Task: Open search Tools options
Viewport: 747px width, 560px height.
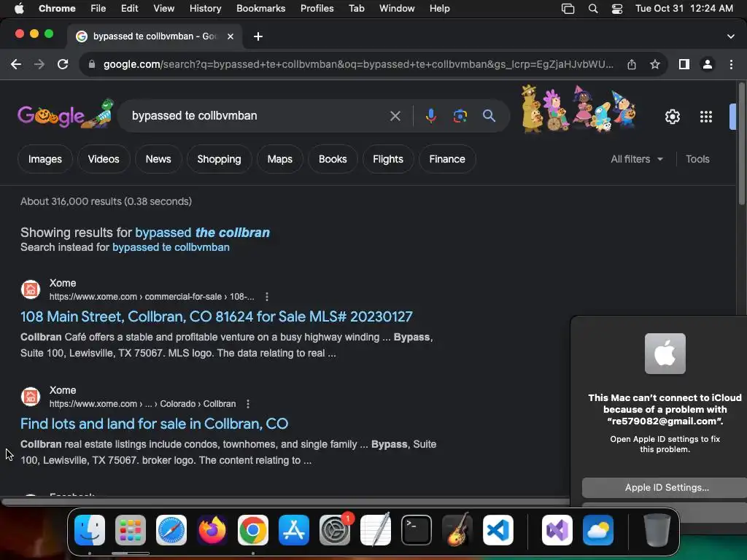Action: click(697, 159)
